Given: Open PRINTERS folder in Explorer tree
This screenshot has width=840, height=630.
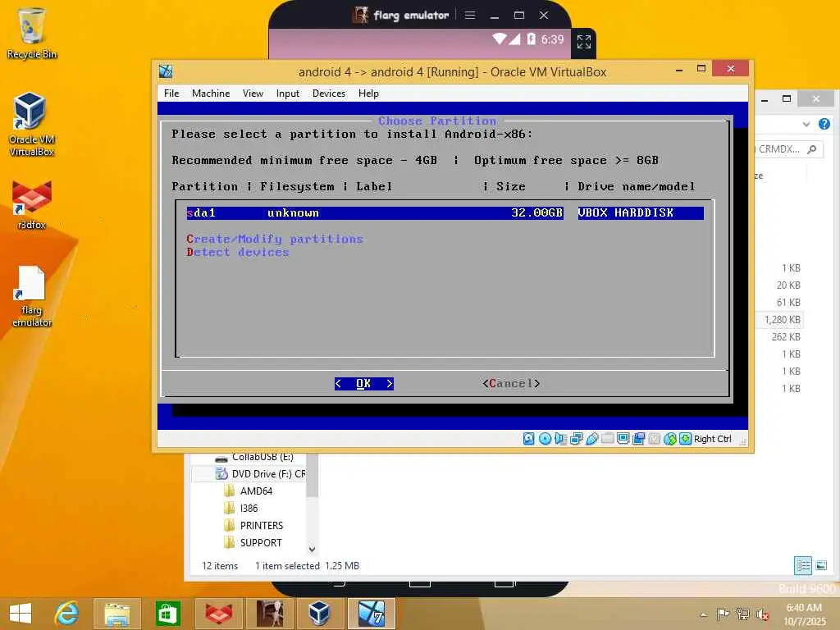Looking at the screenshot, I should pos(253,525).
